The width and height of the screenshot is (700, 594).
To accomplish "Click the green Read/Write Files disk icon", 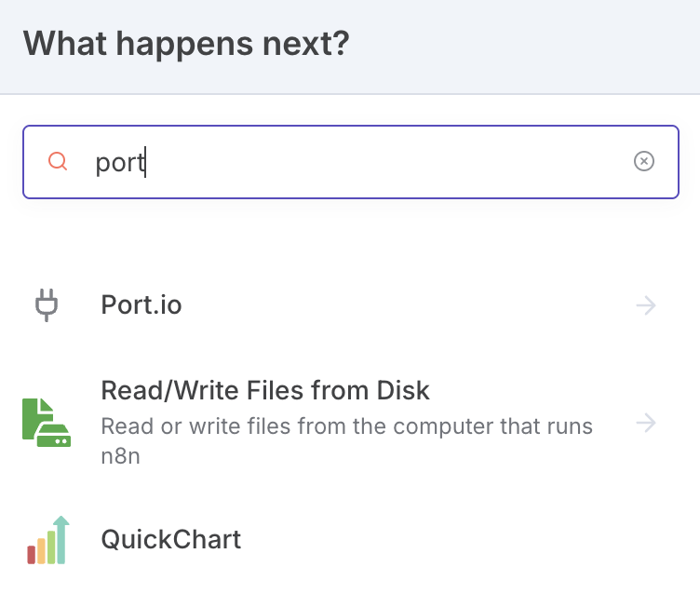I will (47, 423).
